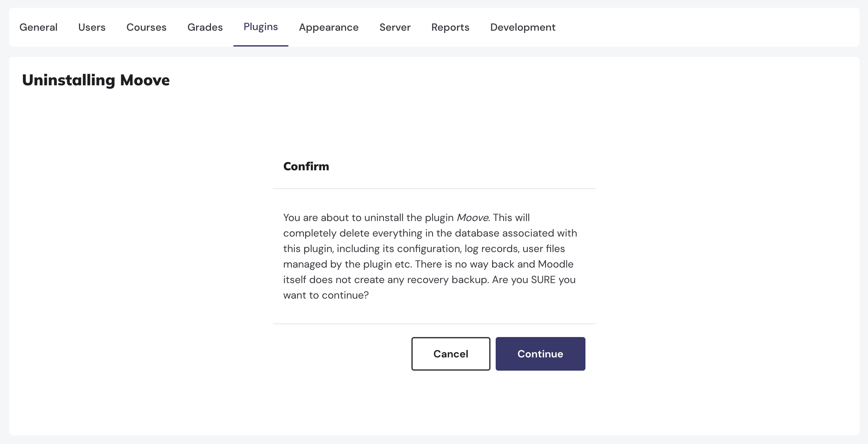Click the Server tab icon
This screenshot has height=444, width=868.
click(x=395, y=26)
